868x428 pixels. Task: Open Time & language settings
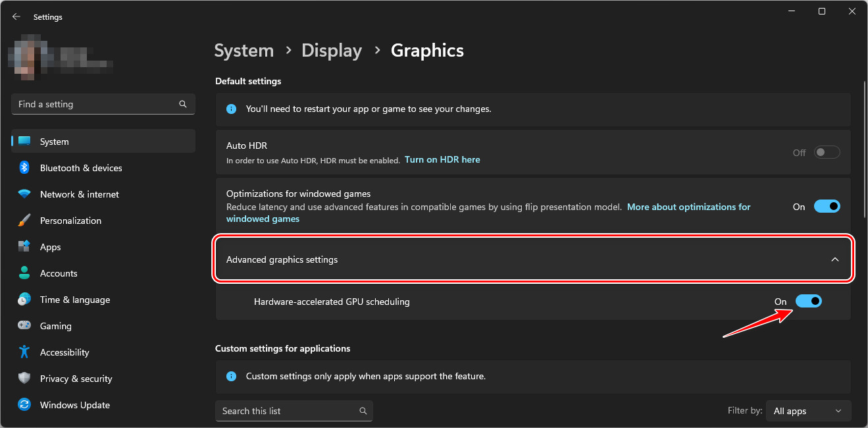[74, 300]
